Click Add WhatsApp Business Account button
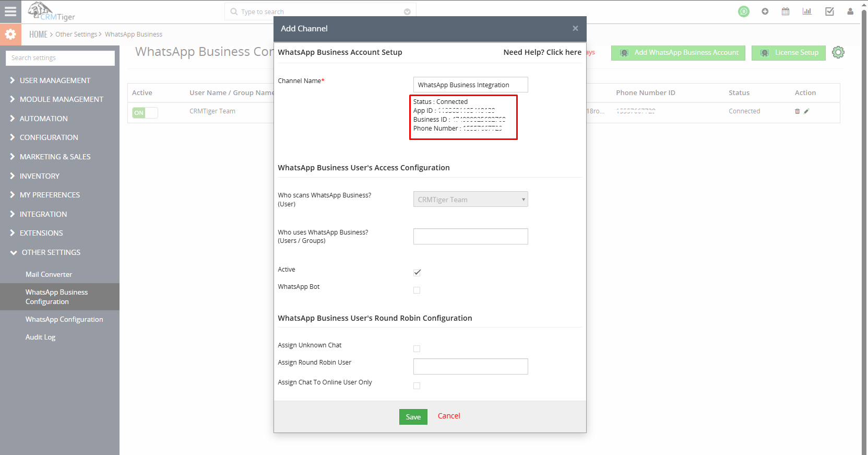 (678, 53)
